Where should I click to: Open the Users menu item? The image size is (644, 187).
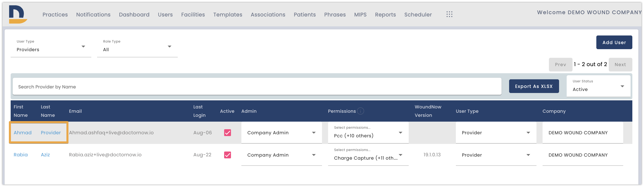[165, 15]
